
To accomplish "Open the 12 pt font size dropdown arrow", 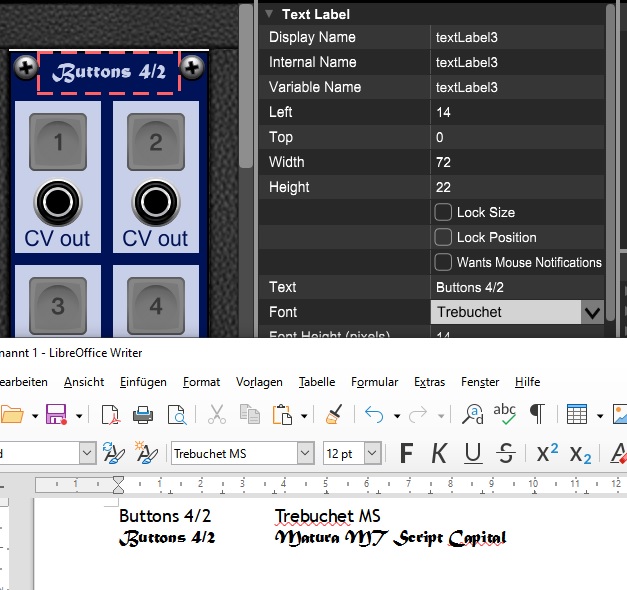I will [372, 453].
